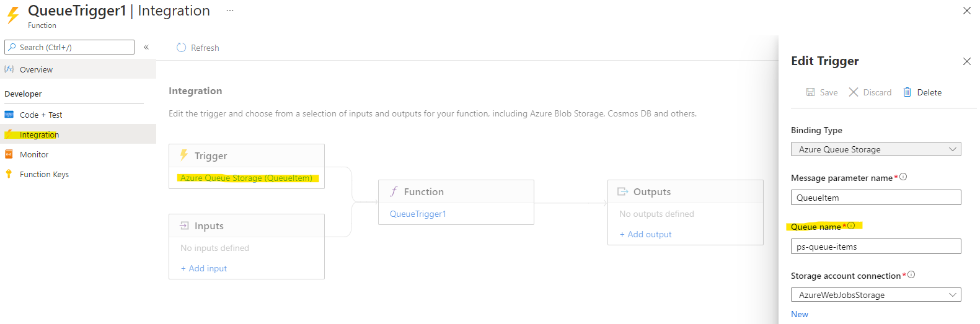Click the Function f icon
Image resolution: width=980 pixels, height=324 pixels.
(x=394, y=191)
